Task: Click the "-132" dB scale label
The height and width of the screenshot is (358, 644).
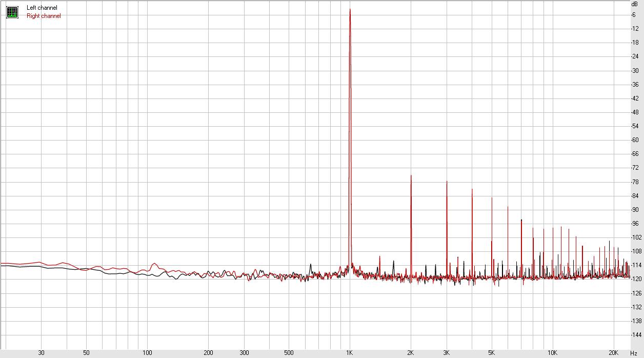Action: coord(635,307)
